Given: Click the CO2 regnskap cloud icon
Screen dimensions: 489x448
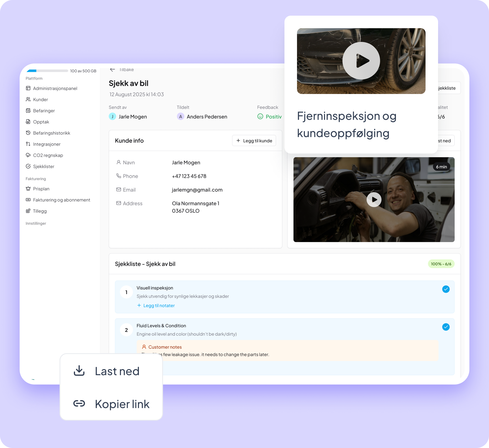Looking at the screenshot, I should click(28, 155).
